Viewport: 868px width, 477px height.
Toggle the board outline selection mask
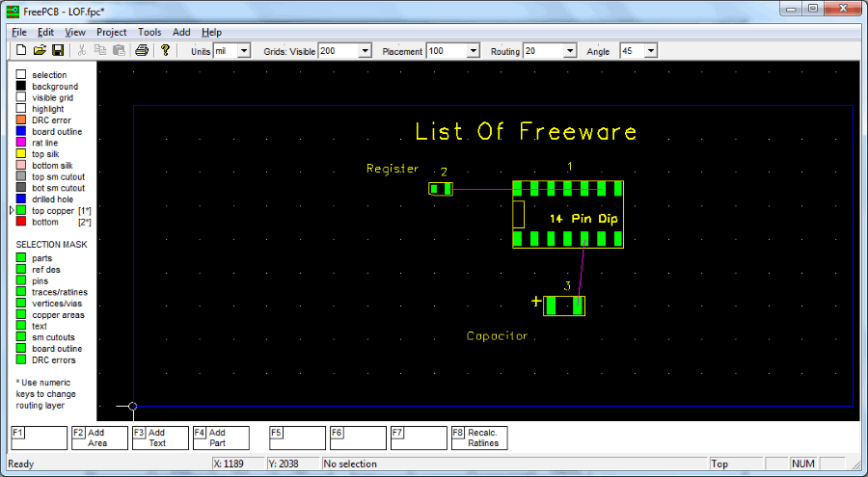(x=21, y=348)
